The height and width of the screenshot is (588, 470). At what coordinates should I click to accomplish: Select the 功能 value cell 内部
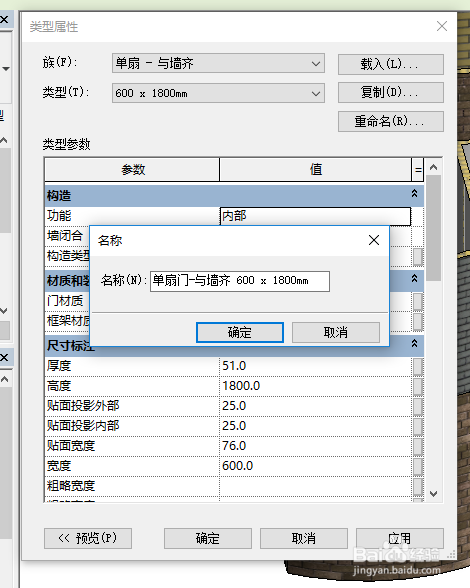click(x=315, y=216)
